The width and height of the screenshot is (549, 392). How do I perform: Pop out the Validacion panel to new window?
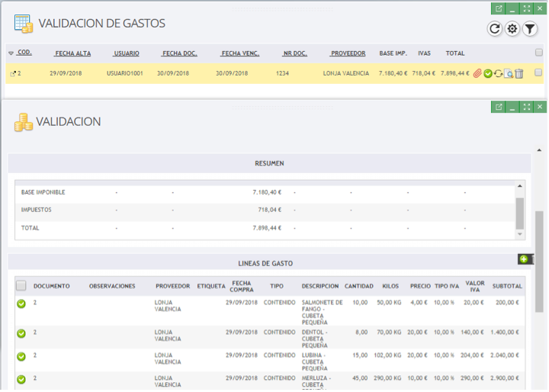click(499, 107)
